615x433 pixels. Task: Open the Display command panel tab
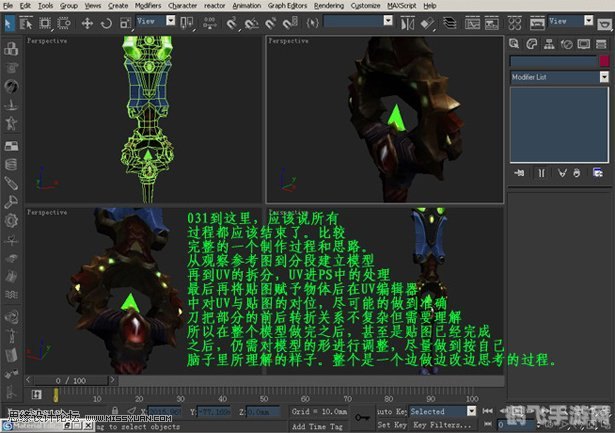point(582,42)
